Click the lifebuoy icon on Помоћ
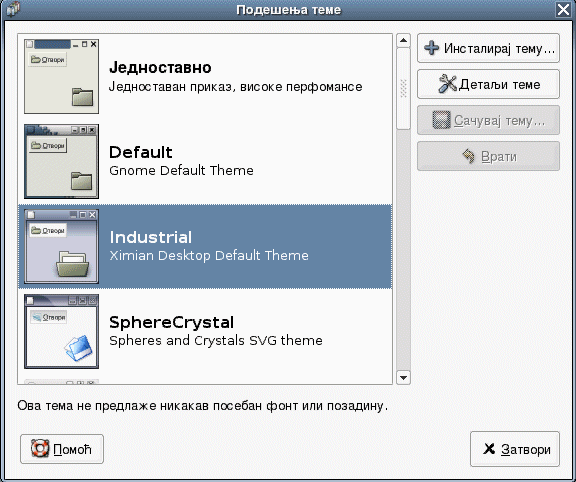The image size is (576, 482). tap(40, 449)
